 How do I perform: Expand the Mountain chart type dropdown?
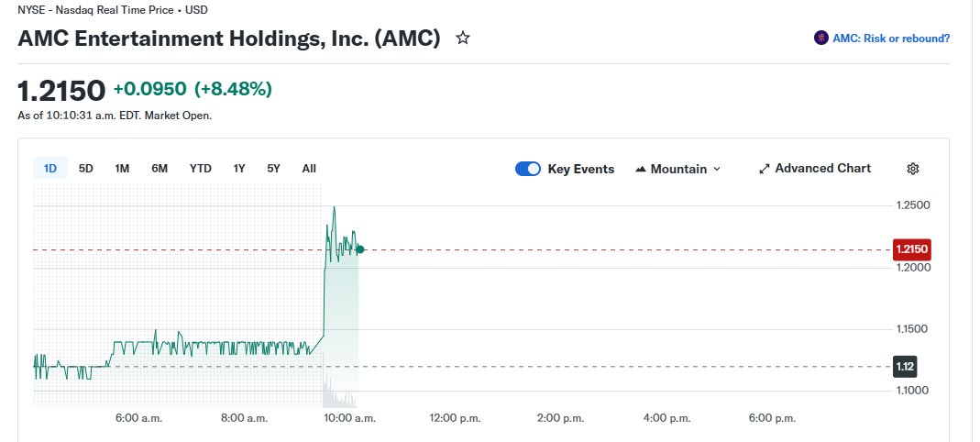[717, 169]
